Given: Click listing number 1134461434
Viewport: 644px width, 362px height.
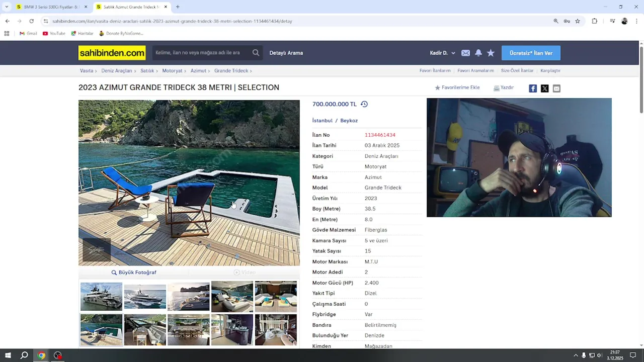Looking at the screenshot, I should click(x=380, y=135).
